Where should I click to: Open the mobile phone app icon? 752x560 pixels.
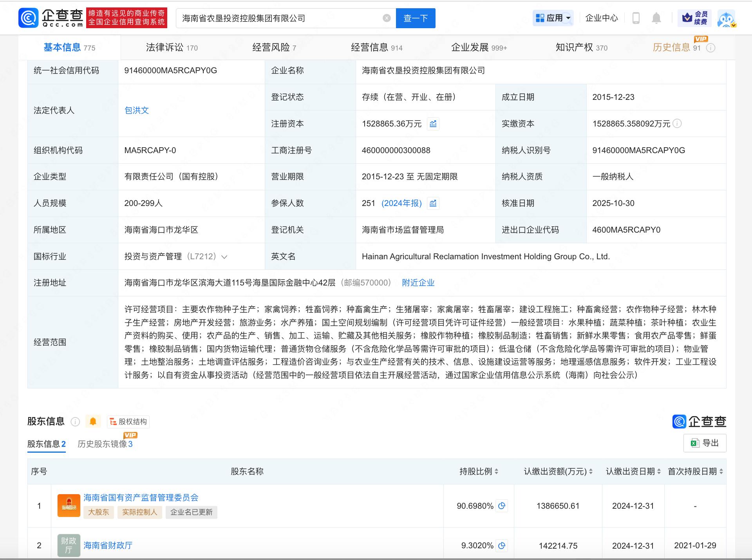click(x=636, y=18)
